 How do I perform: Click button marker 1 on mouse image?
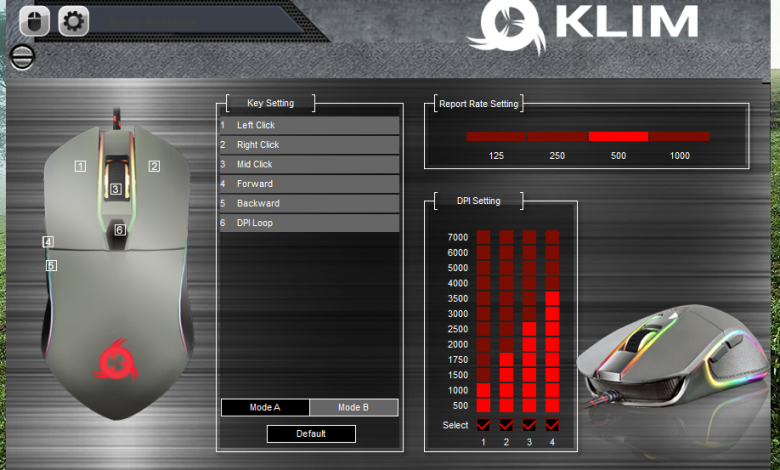point(80,166)
